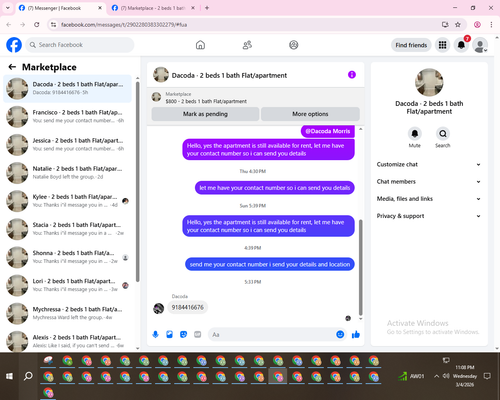Open Chrome three-dot menu

coord(491,25)
